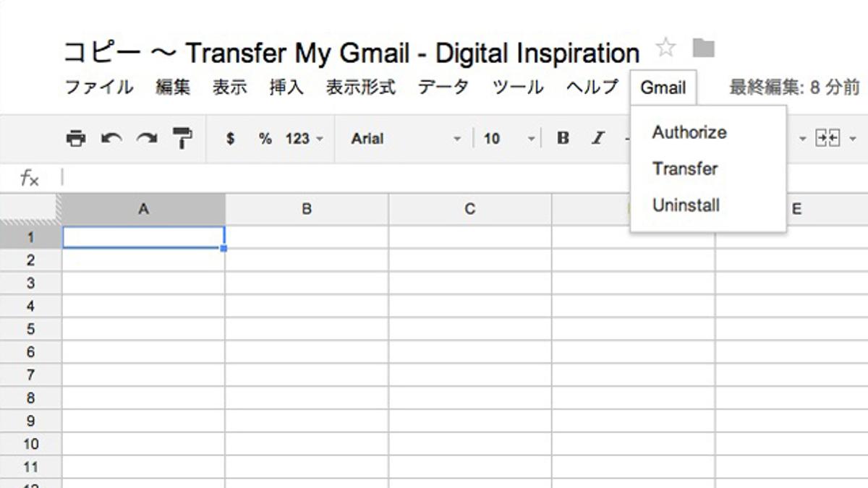868x488 pixels.
Task: Click the print icon
Action: (75, 138)
